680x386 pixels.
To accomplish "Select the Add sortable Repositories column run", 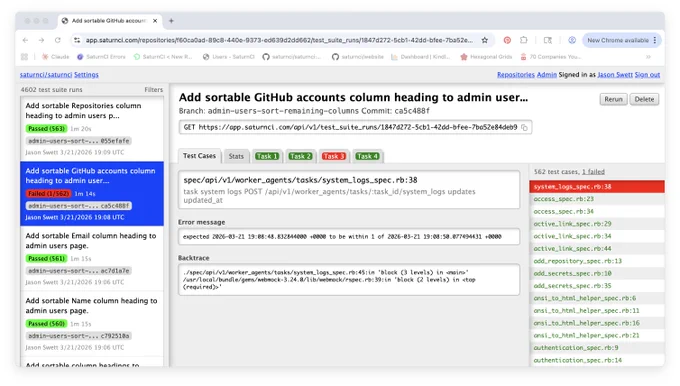I will [92, 129].
